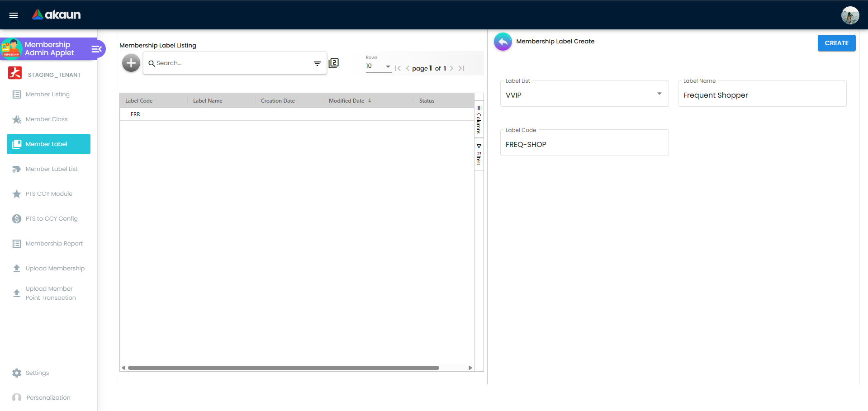Collapse the Membership Admin Applet sidebar

point(96,49)
